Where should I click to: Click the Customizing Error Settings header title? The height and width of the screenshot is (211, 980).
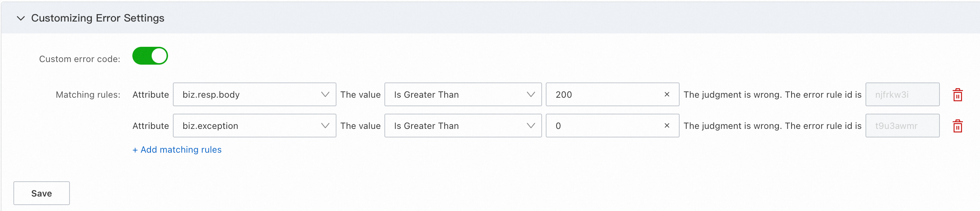click(97, 18)
